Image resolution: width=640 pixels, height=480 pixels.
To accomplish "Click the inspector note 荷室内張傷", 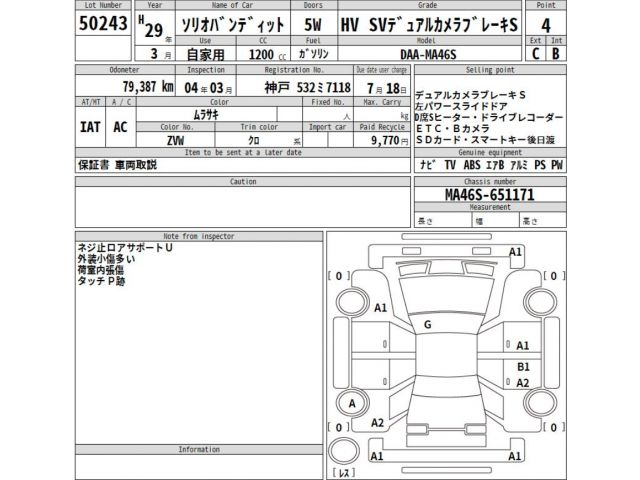I will click(x=101, y=270).
